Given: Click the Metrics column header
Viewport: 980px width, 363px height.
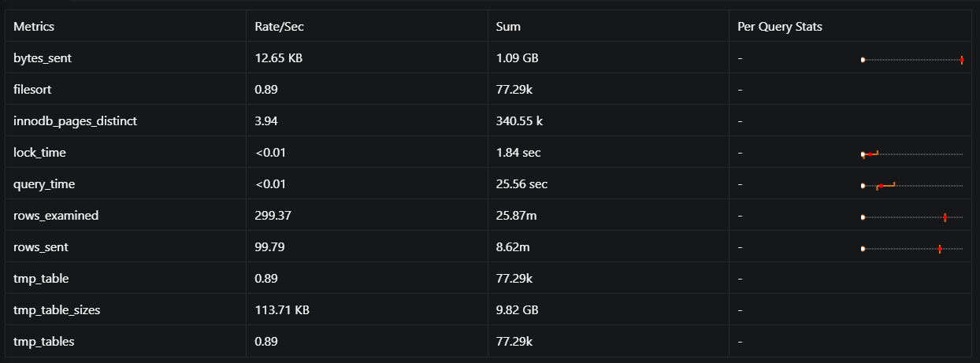Looking at the screenshot, I should coord(34,27).
